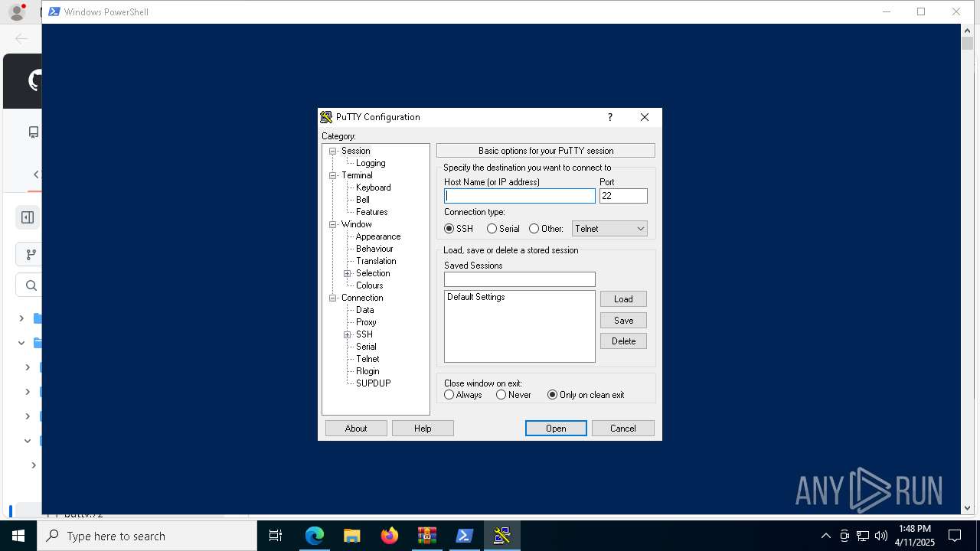
Task: Select Data under Connection
Action: tap(365, 310)
